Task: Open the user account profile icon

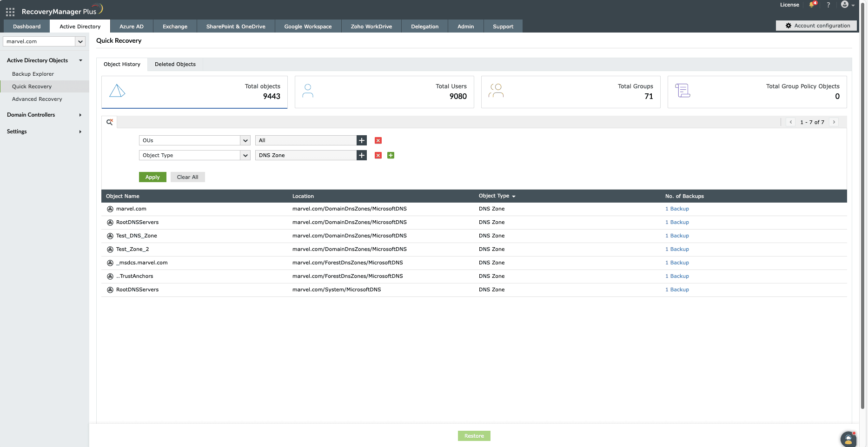Action: [x=845, y=5]
